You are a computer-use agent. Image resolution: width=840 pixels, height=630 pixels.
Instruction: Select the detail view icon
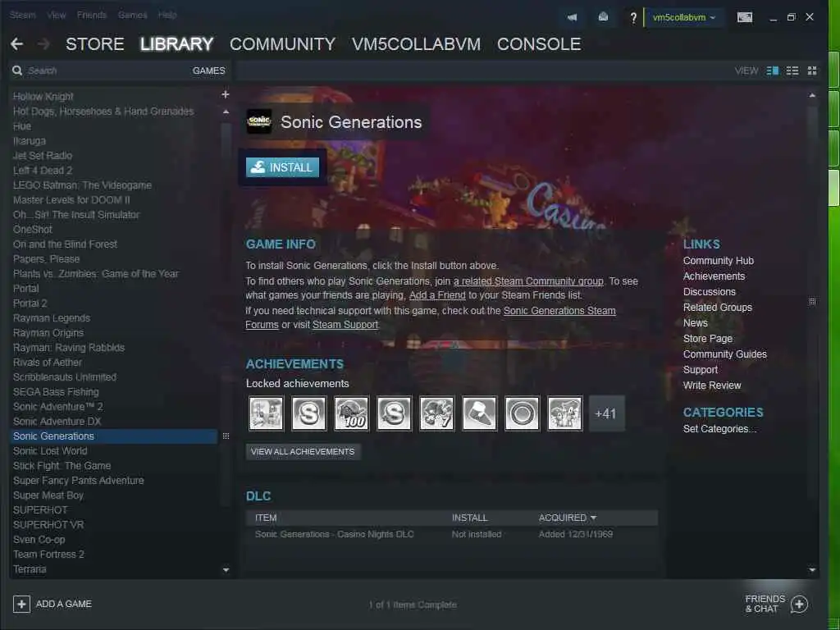[773, 71]
